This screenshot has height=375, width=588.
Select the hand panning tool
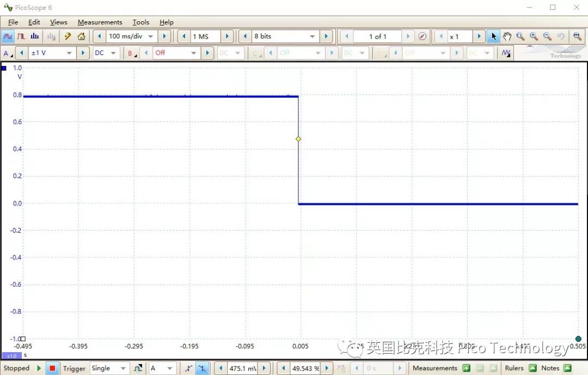coord(507,36)
